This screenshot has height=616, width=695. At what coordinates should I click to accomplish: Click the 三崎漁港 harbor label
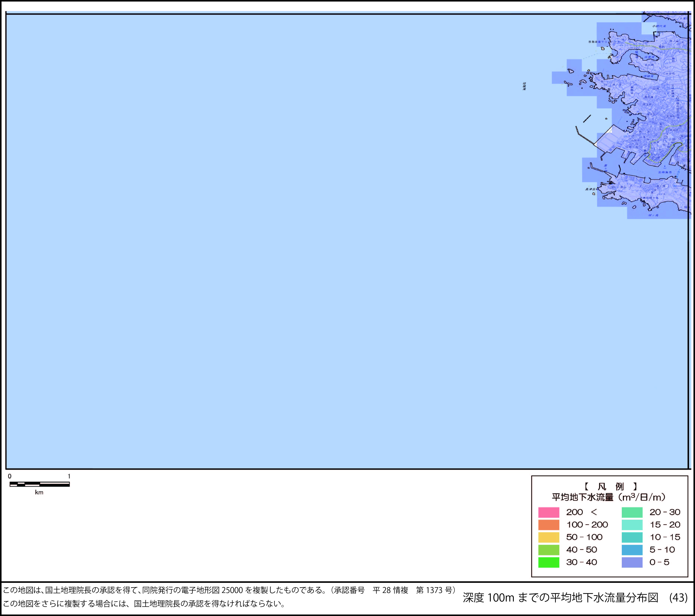pyautogui.click(x=665, y=172)
